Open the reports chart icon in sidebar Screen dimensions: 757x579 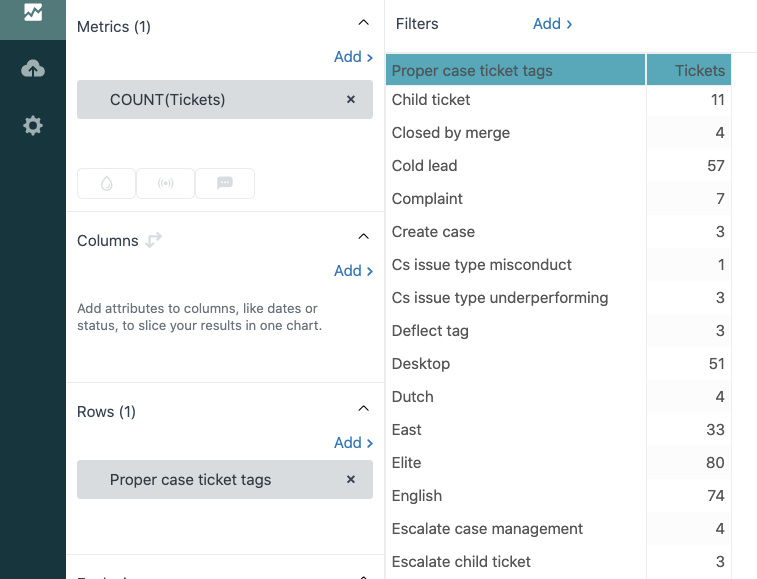click(x=33, y=13)
